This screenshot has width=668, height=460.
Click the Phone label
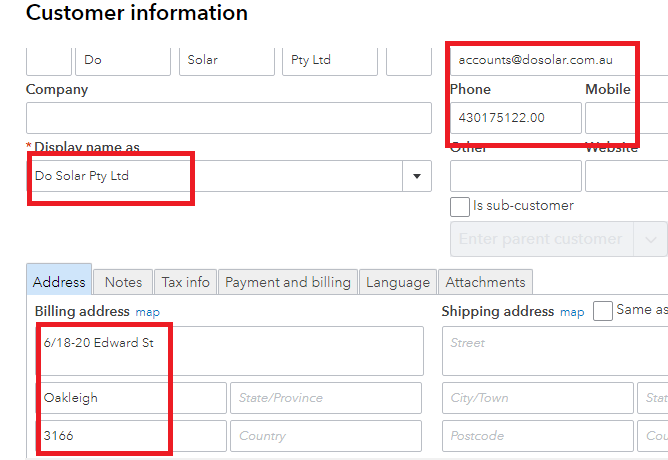pos(470,89)
